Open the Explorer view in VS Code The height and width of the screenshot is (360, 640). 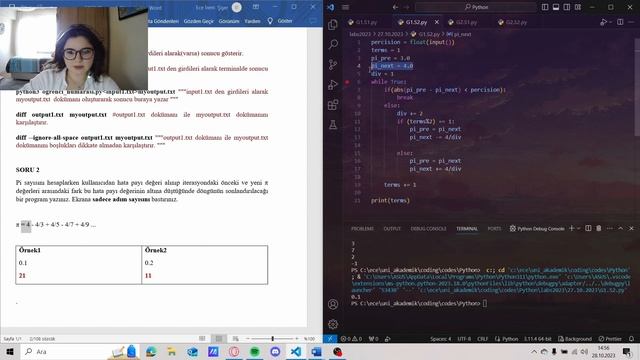click(x=333, y=24)
